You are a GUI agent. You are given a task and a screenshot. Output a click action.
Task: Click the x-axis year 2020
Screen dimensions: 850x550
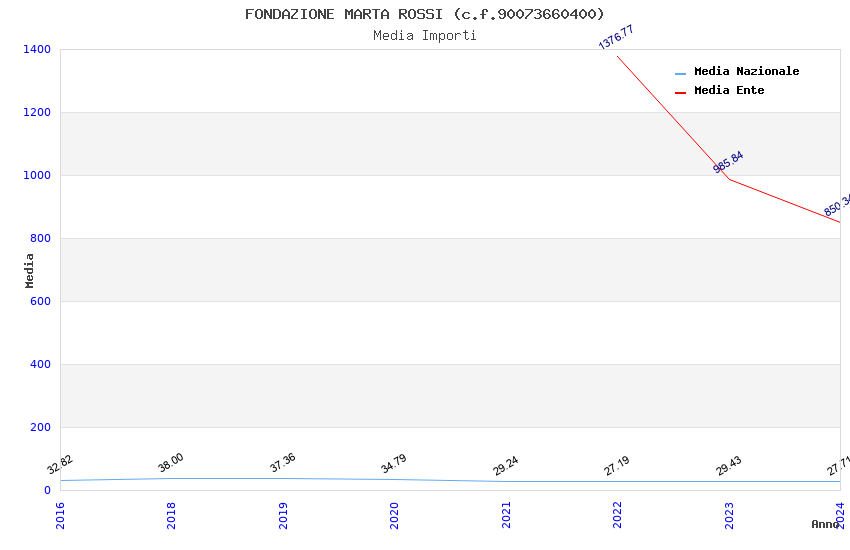coord(394,515)
